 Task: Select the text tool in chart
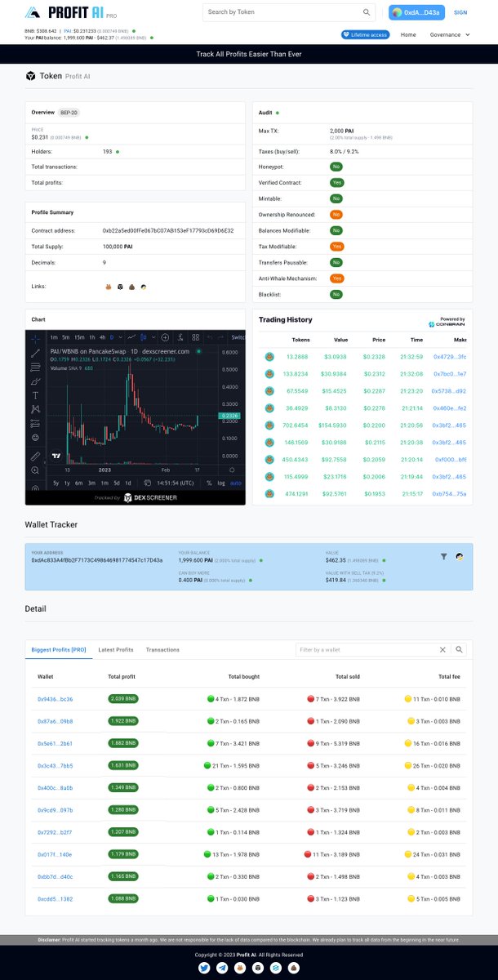pyautogui.click(x=35, y=395)
